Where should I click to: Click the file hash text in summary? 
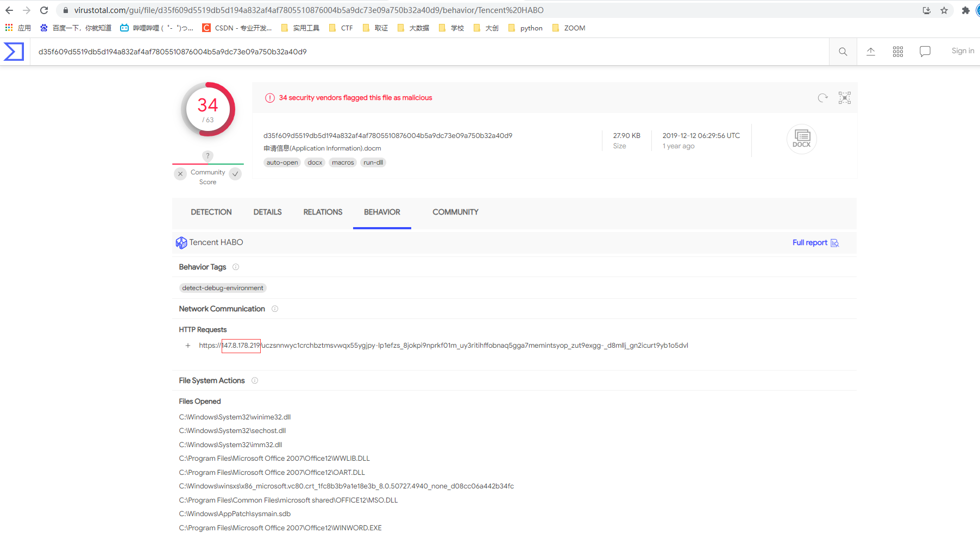pyautogui.click(x=388, y=136)
